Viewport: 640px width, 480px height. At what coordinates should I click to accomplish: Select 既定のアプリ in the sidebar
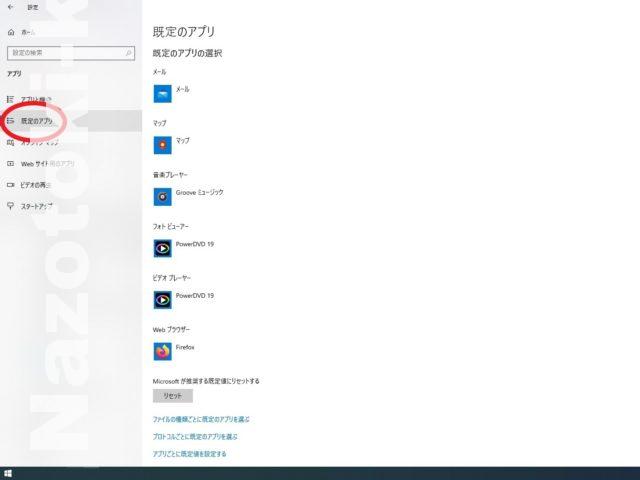pyautogui.click(x=38, y=121)
